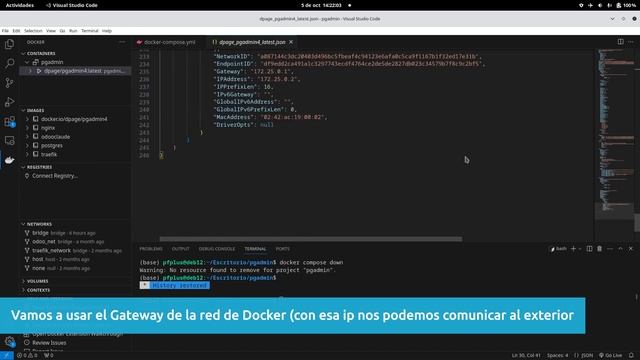Collapse the pgadmin compose group
The width and height of the screenshot is (640, 360).
(27, 62)
